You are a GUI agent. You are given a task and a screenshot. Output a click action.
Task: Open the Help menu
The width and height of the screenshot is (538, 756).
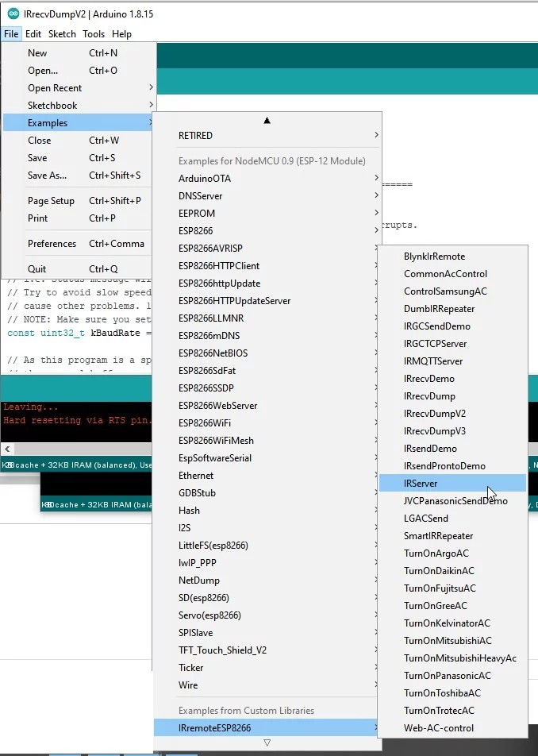click(x=121, y=33)
